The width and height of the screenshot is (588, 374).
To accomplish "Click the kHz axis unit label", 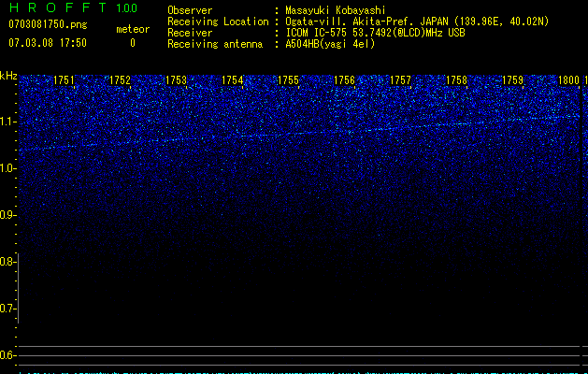I will tap(8, 76).
